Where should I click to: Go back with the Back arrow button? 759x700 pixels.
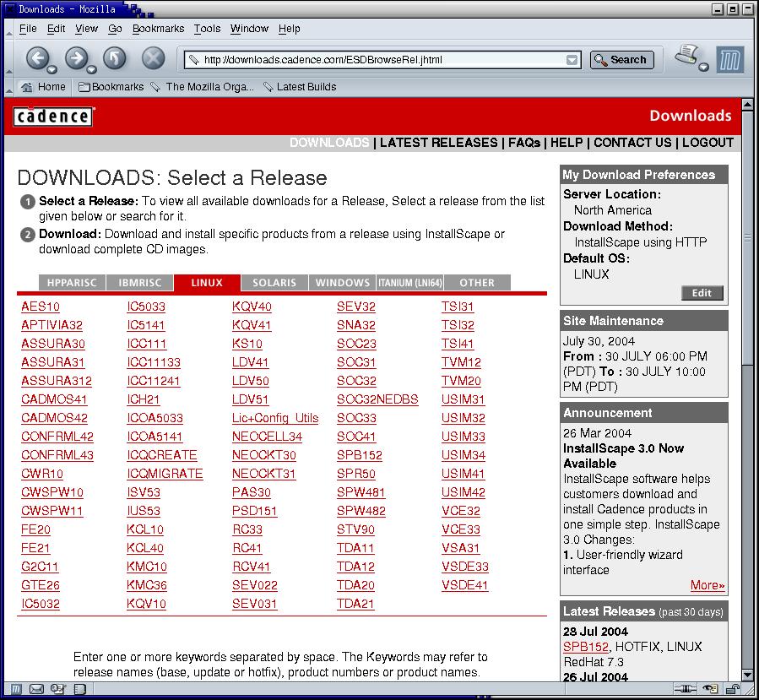(37, 58)
